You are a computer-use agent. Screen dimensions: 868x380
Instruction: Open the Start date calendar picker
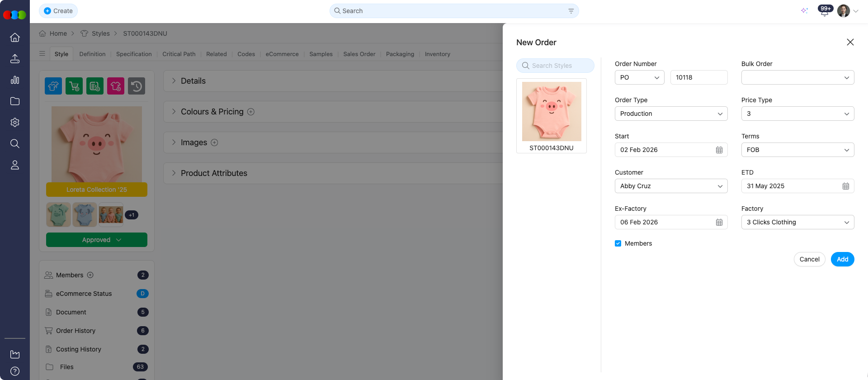[719, 150]
